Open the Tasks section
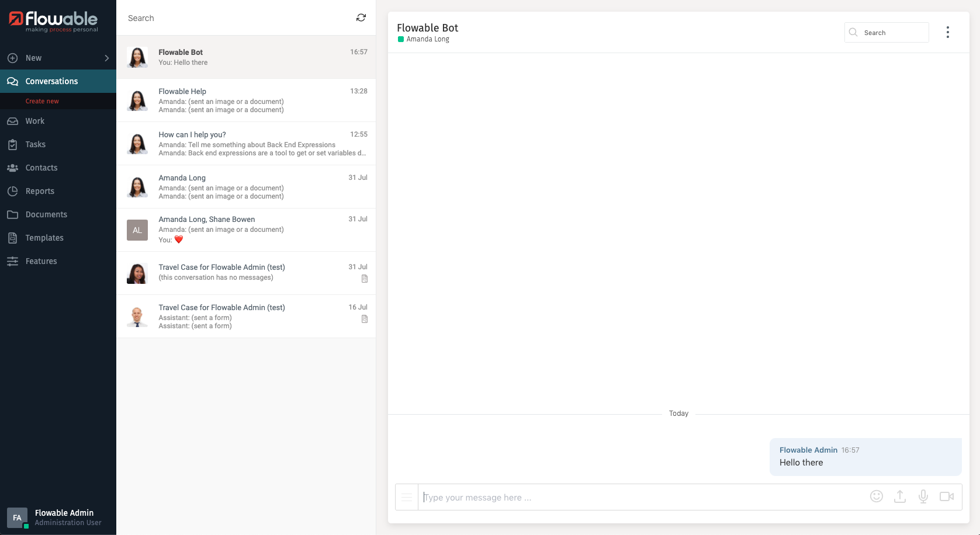Image resolution: width=980 pixels, height=535 pixels. (35, 144)
